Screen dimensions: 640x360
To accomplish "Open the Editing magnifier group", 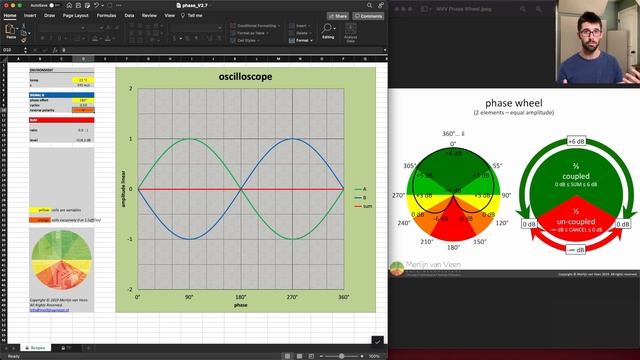I will [x=328, y=31].
